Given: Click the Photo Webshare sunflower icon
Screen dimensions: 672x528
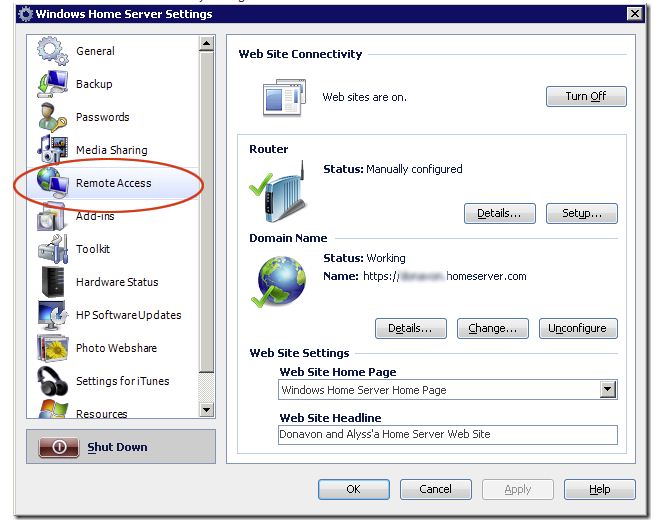Looking at the screenshot, I should (x=52, y=348).
